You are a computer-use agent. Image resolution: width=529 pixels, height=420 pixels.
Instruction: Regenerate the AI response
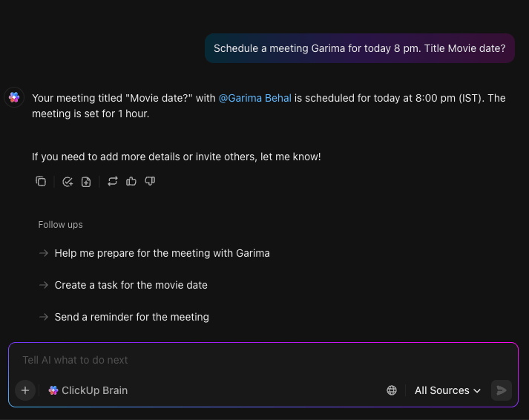tap(112, 182)
